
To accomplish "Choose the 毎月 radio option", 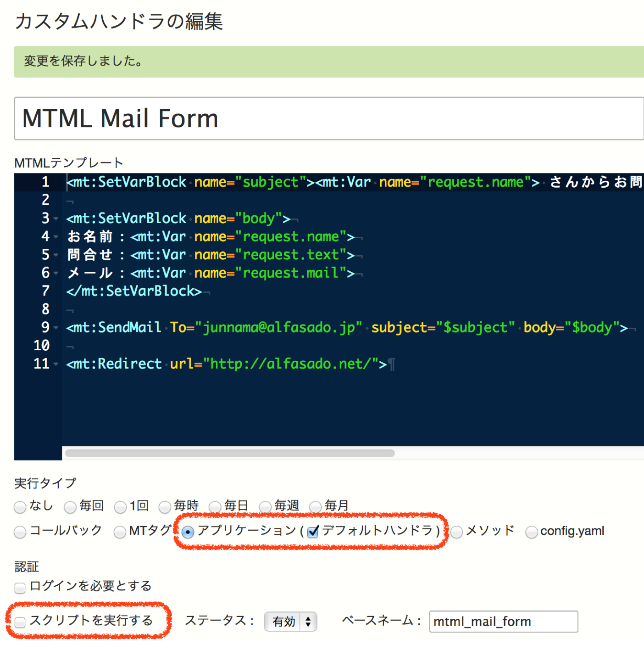I will [x=315, y=507].
